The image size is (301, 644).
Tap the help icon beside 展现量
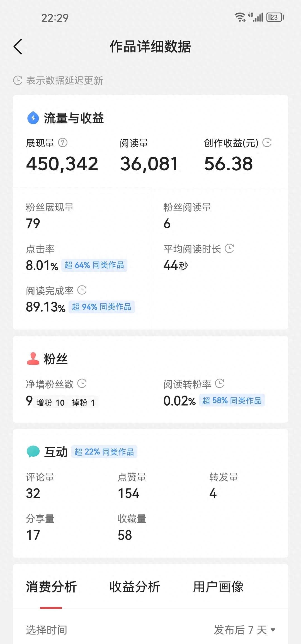point(63,143)
